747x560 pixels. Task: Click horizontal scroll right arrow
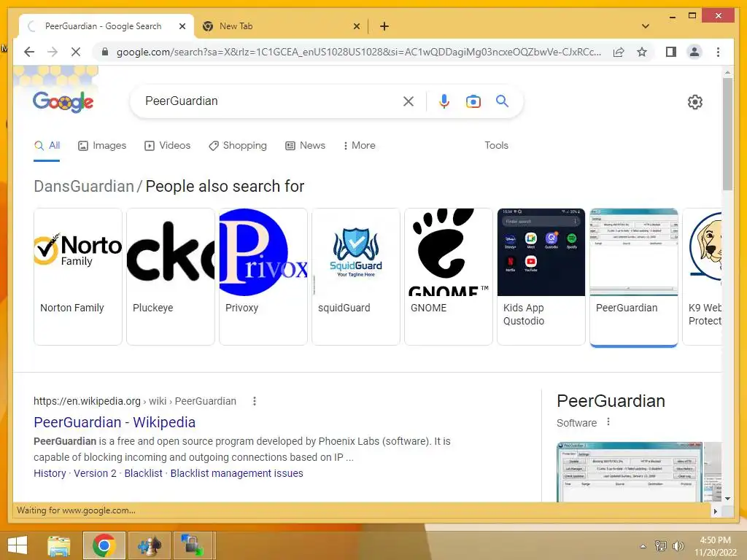pos(715,511)
